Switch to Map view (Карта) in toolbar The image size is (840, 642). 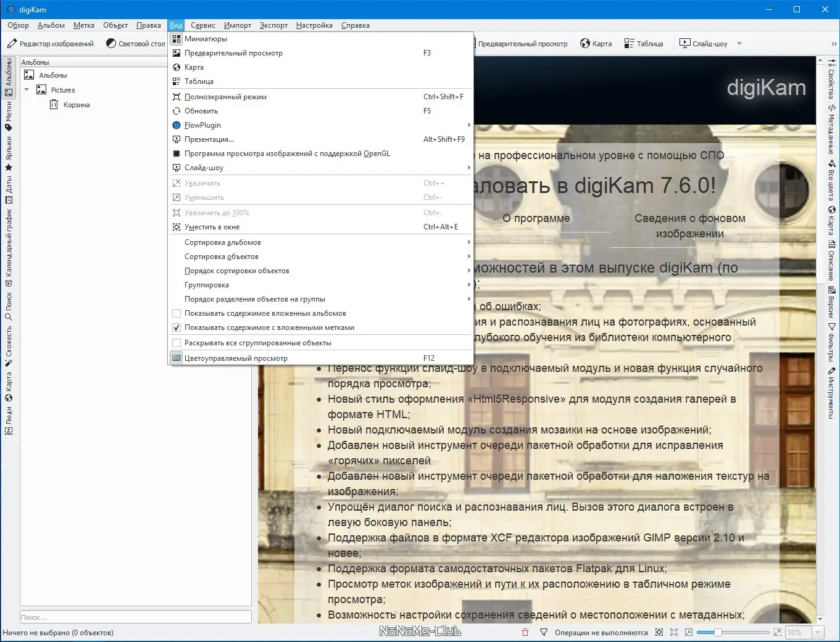(x=595, y=43)
